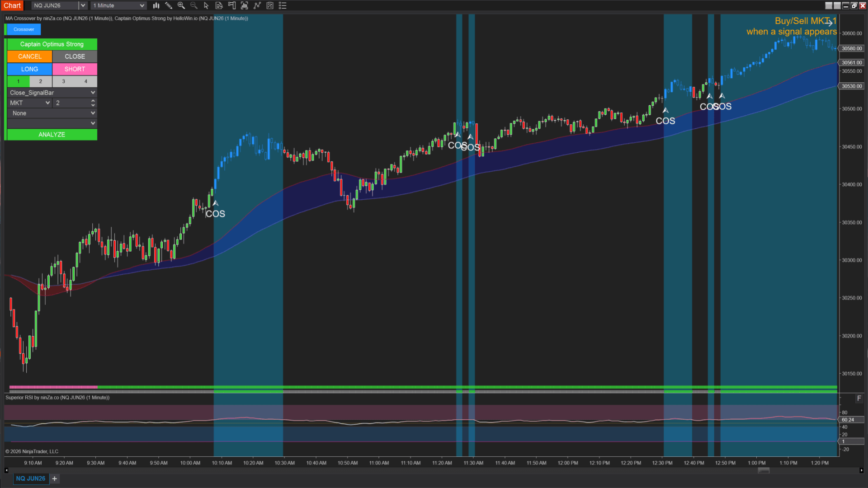
Task: Open the data box icon in toolbar
Action: pos(219,5)
